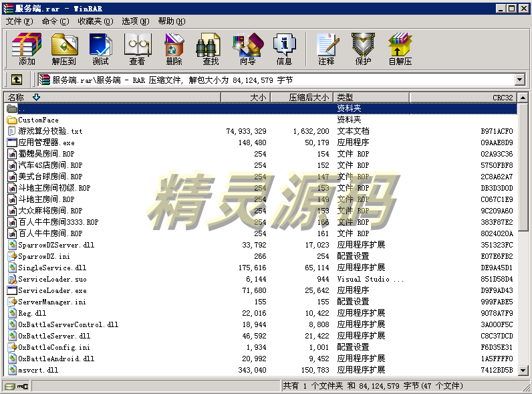Screen dimensions: 532x394
Task: Click the scrollbar down arrow
Action: click(523, 371)
